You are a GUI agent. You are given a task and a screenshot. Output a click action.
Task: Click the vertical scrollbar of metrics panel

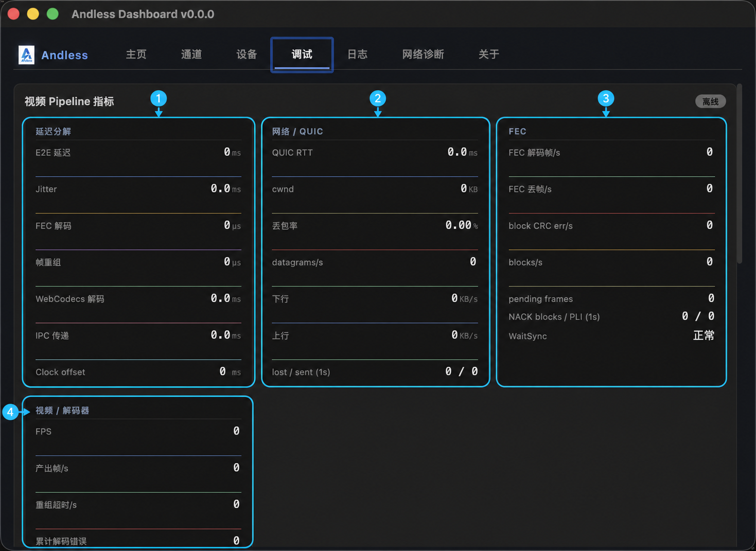click(740, 173)
